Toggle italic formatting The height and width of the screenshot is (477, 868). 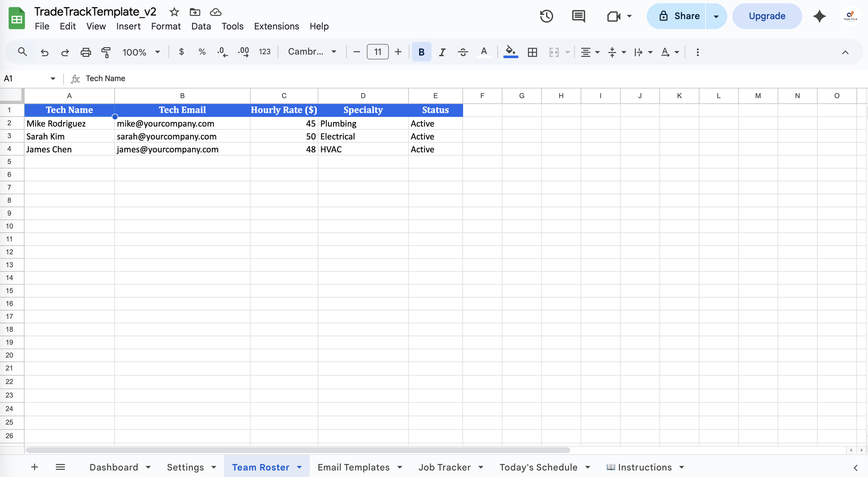(442, 52)
